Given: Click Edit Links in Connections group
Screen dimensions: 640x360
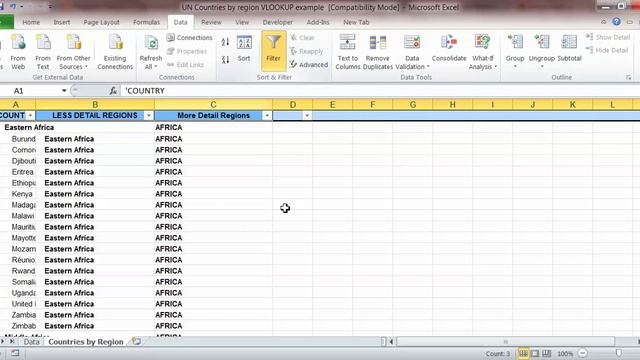Looking at the screenshot, I should [185, 64].
